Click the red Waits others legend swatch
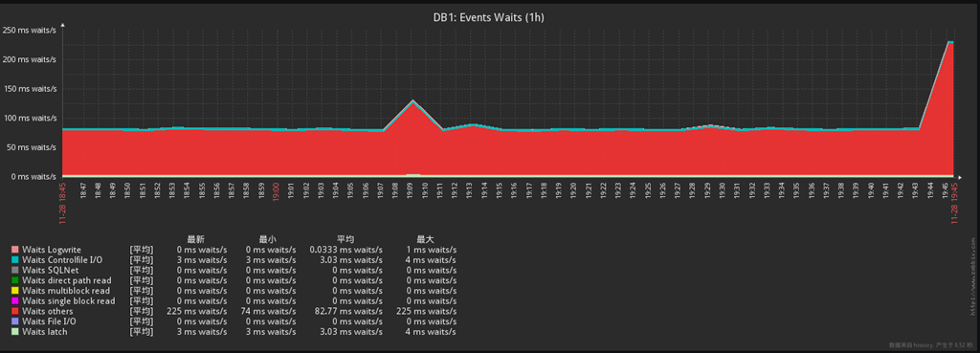 point(15,311)
